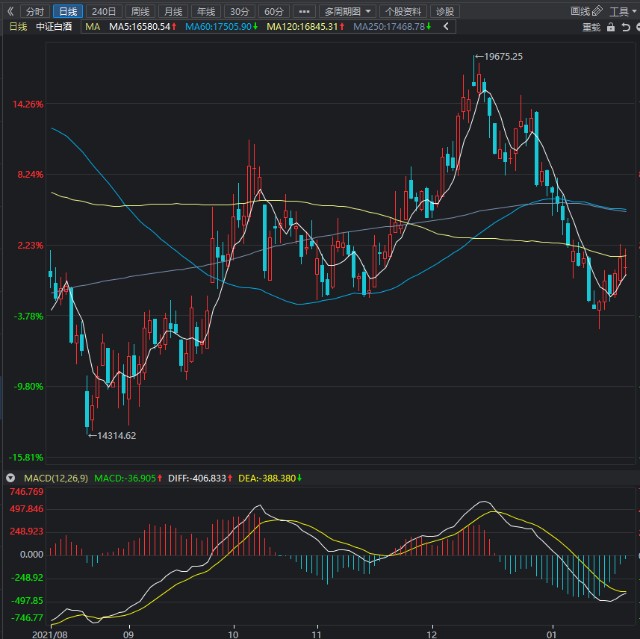This screenshot has width=640, height=639.
Task: Click the 19675.25 high price marker
Action: (502, 57)
